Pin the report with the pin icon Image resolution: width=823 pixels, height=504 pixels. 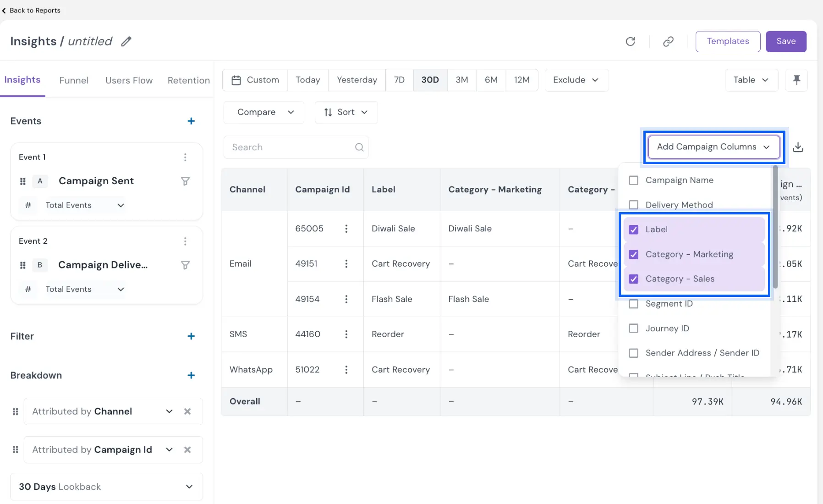click(x=796, y=80)
